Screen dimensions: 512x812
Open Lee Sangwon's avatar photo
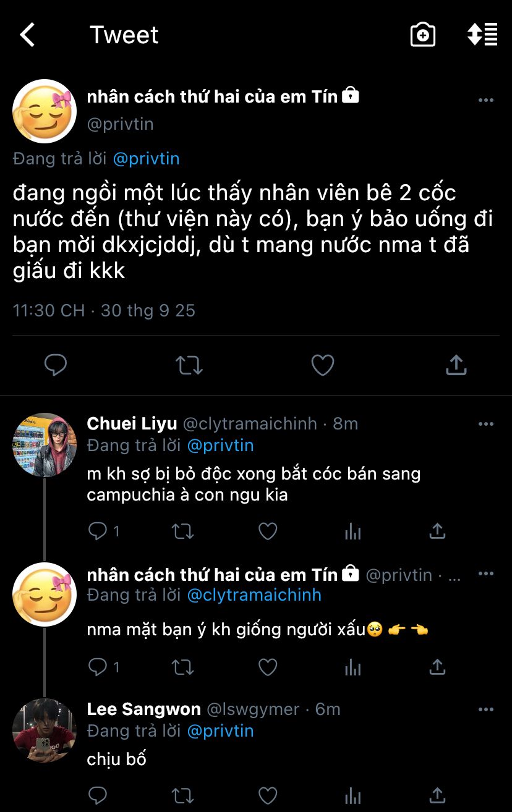click(44, 730)
